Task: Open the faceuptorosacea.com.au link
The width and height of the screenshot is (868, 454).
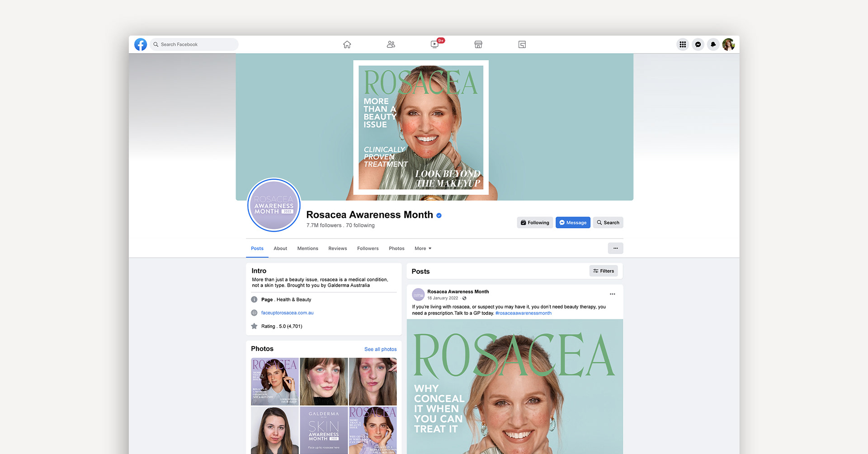Action: point(287,313)
